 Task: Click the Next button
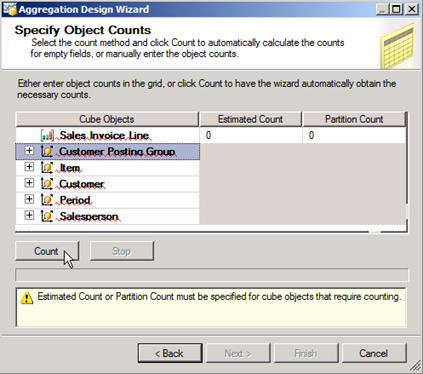pyautogui.click(x=238, y=353)
